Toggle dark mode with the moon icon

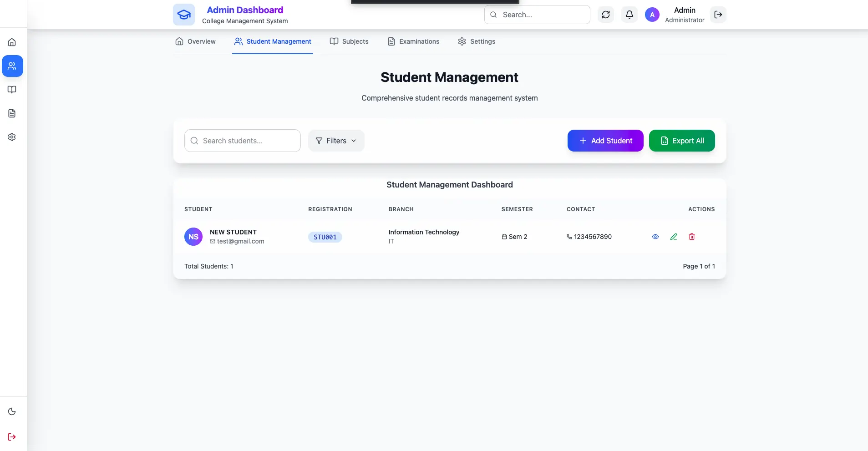[12, 411]
